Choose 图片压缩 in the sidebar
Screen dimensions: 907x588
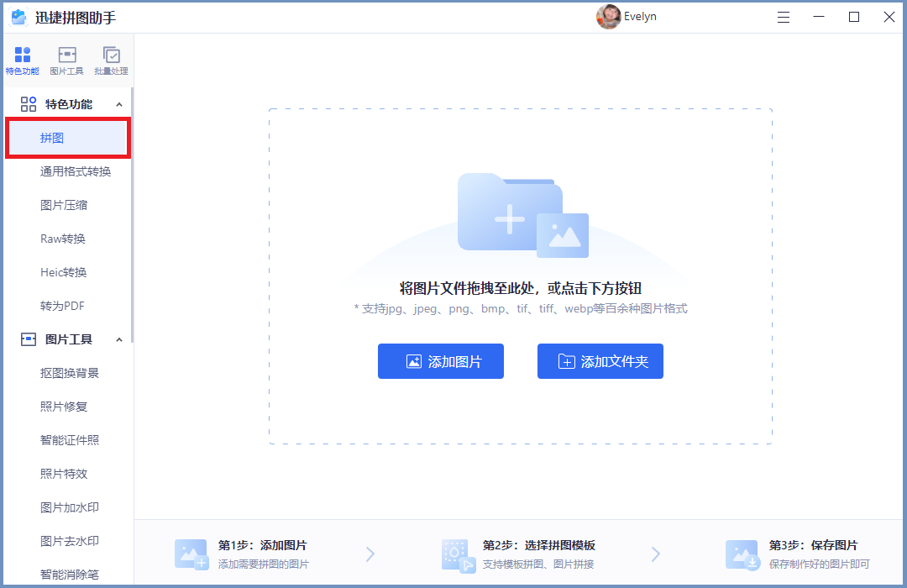tap(64, 205)
